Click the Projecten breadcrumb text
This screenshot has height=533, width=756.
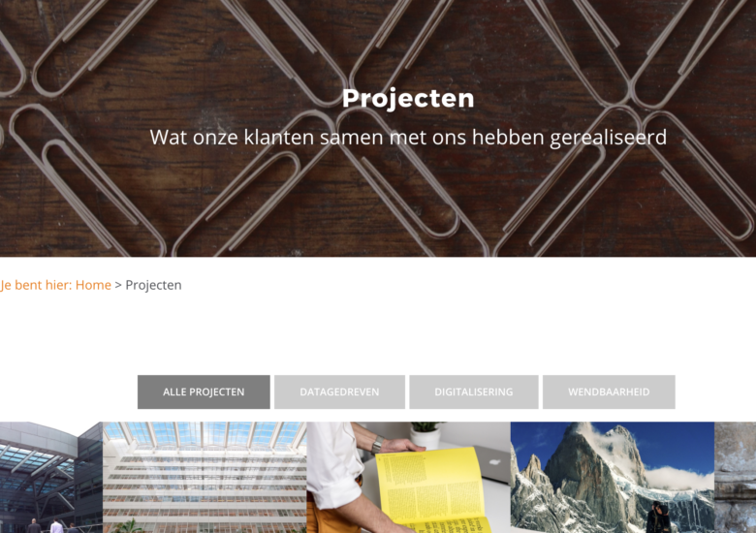pos(153,285)
